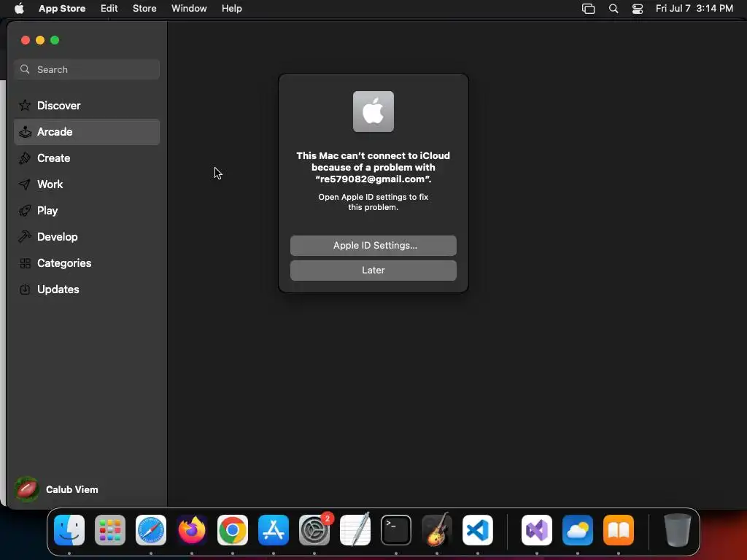Launch Safari from the Dock
747x560 pixels.
(151, 530)
